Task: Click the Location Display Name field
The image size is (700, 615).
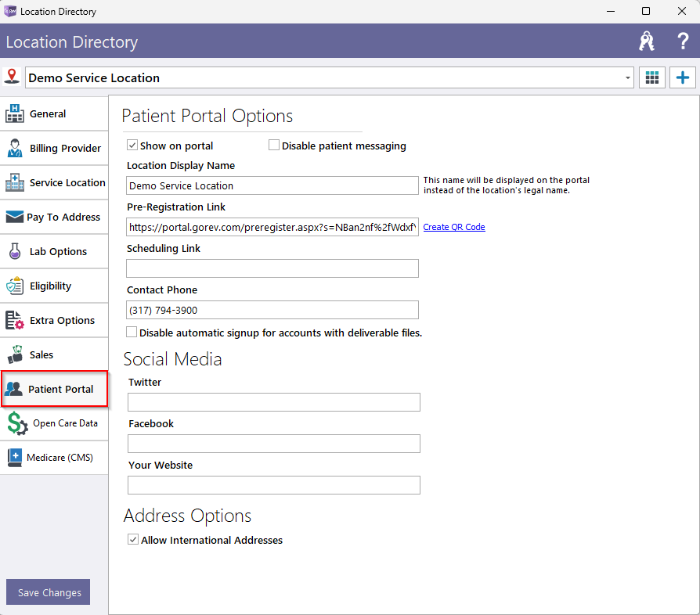Action: (272, 185)
